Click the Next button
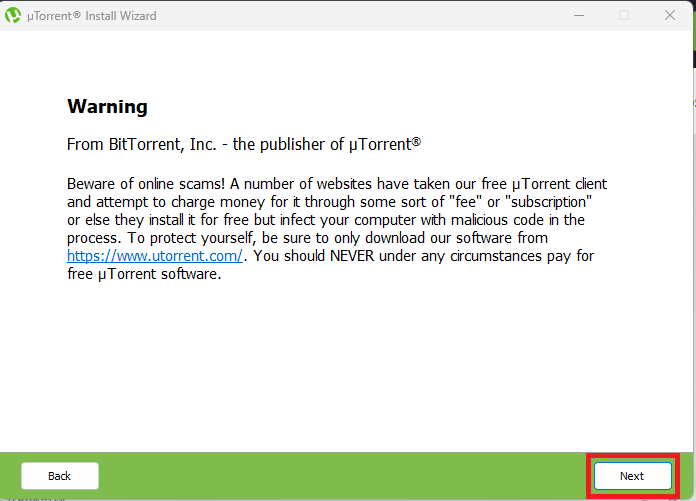The image size is (696, 501). [632, 476]
